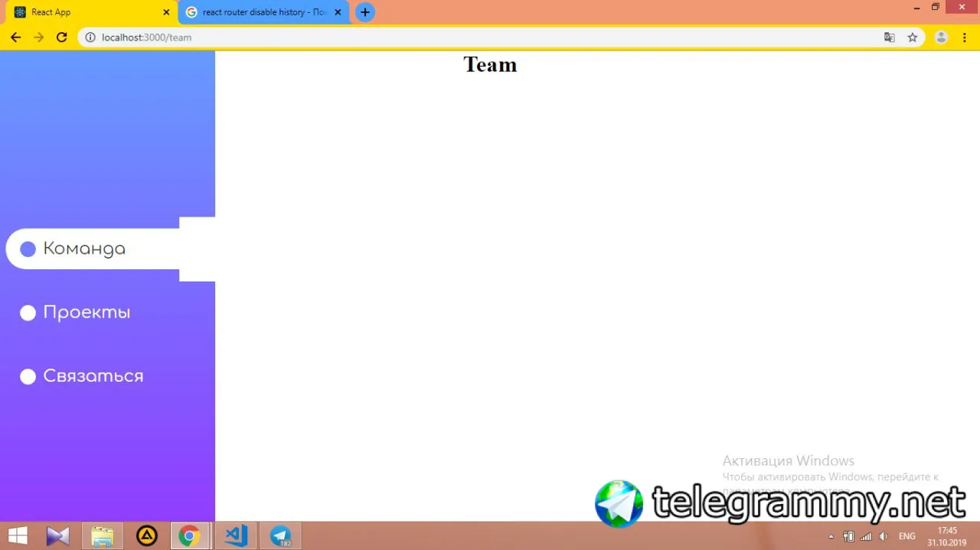Switch to react router search tab
The height and width of the screenshot is (550, 980).
264,12
